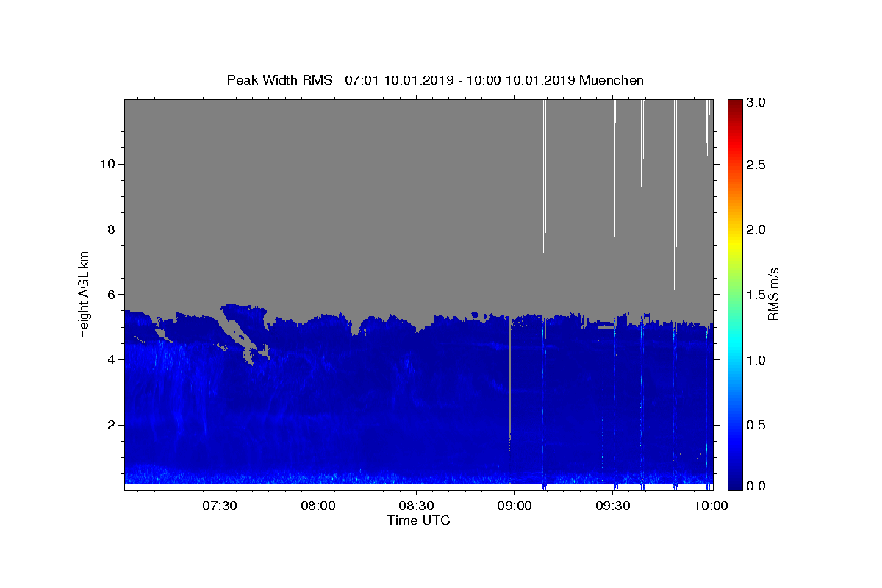Viewport: 882px width, 588px height.
Task: Click the 09:00 time tick label
Action: (x=514, y=506)
